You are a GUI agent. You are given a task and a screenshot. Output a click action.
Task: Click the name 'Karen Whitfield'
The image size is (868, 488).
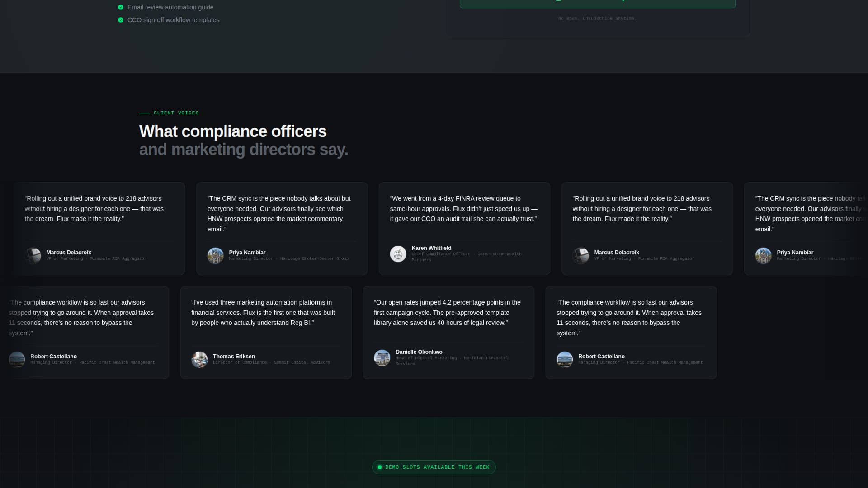coord(431,248)
